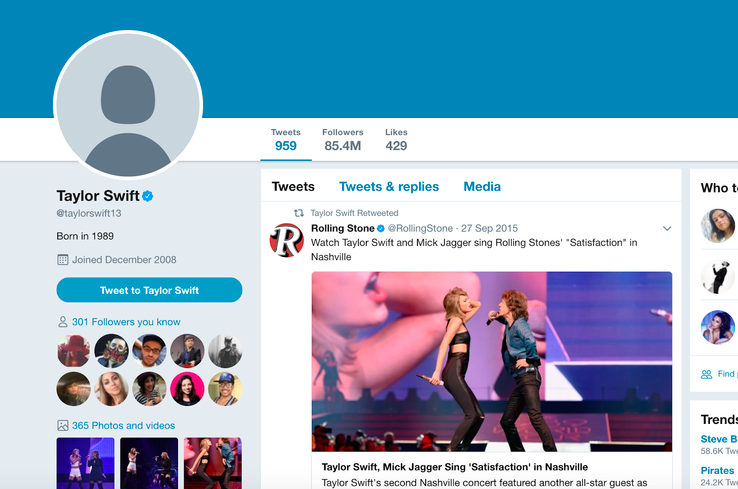Open the second media thumbnail in Photos
The image size is (738, 489).
click(x=149, y=463)
